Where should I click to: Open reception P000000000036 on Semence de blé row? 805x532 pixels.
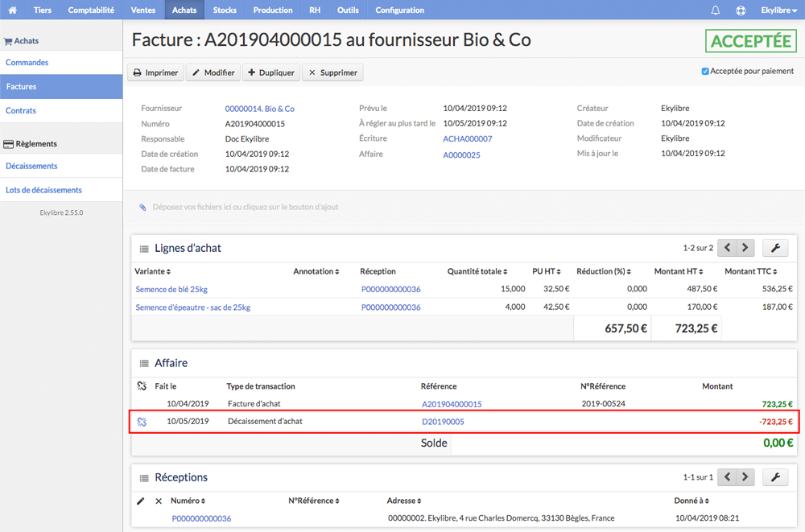pyautogui.click(x=390, y=290)
